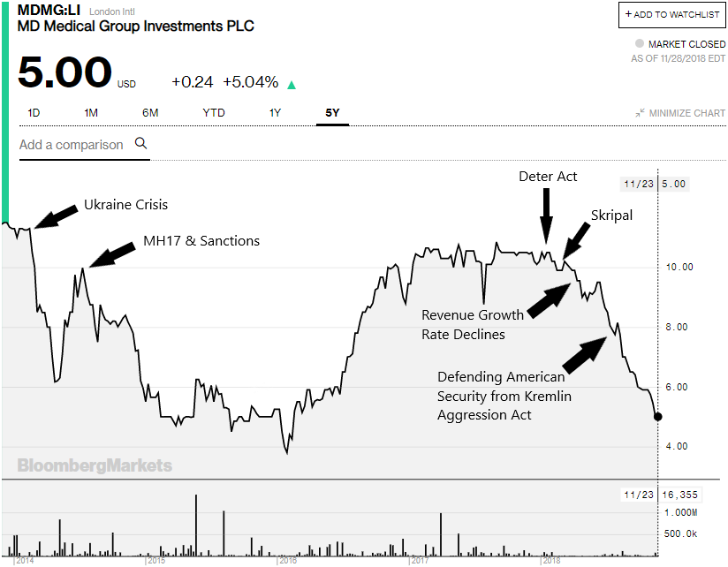
Task: Show the YTD chart range
Action: tap(213, 112)
